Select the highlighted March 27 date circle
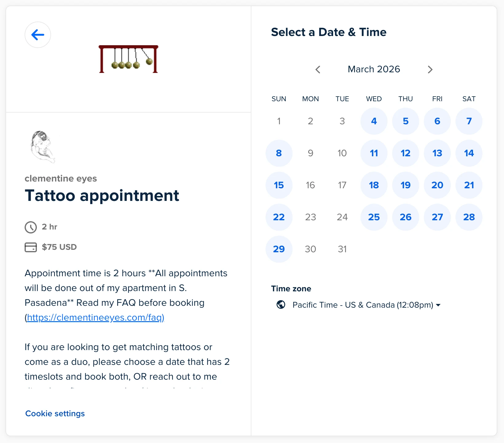The image size is (504, 443). point(437,217)
